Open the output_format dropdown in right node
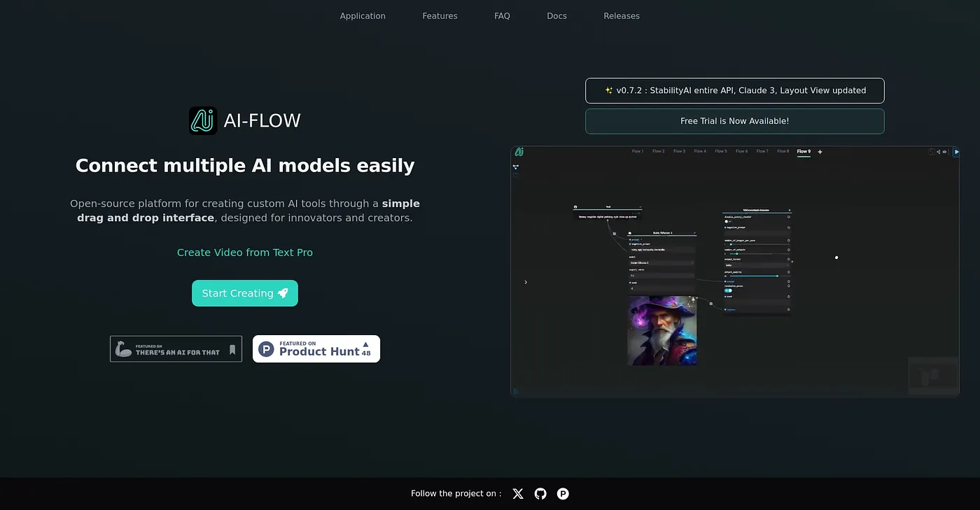The height and width of the screenshot is (510, 980). point(757,265)
